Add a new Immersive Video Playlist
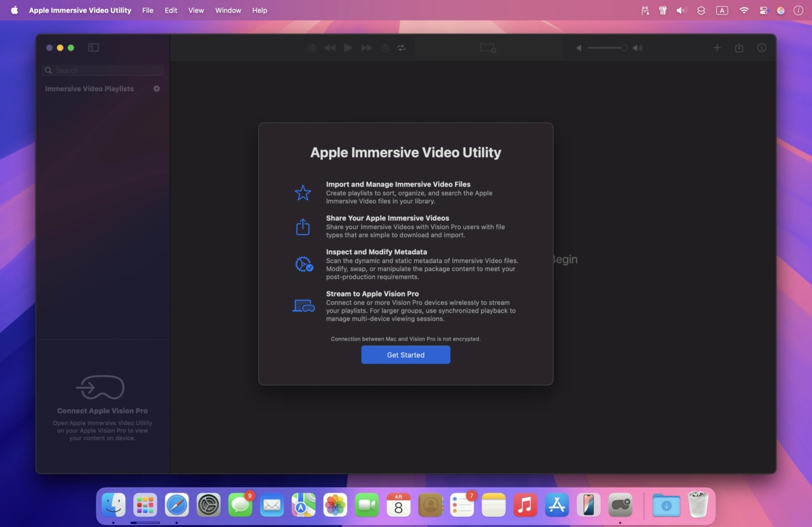The width and height of the screenshot is (812, 527). 157,89
